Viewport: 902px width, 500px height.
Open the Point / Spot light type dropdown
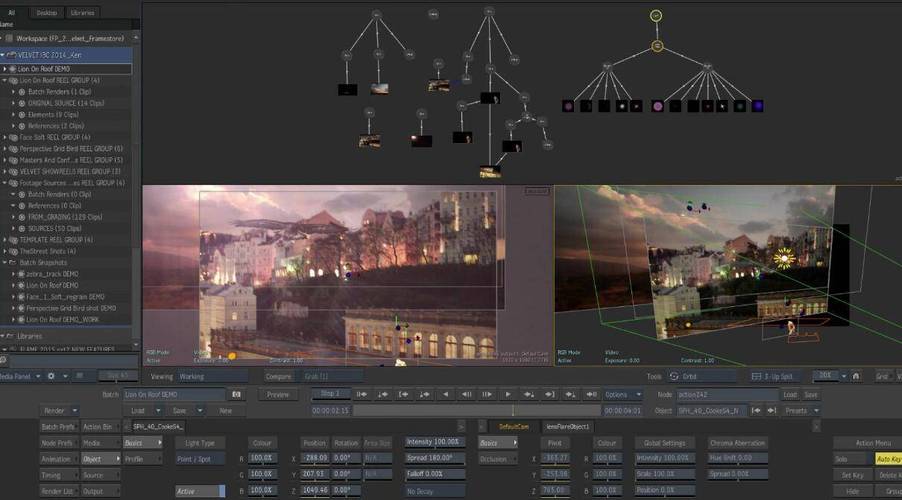coord(198,459)
